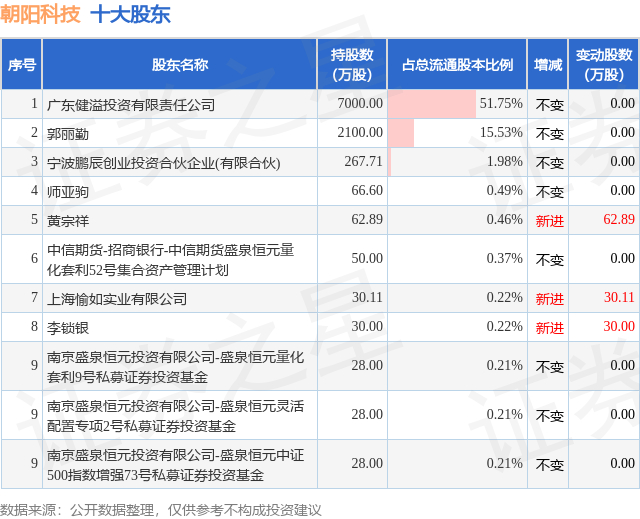Click the 盛泉恒元中证500指数增强73号 fund name
640x519 pixels.
coord(176,464)
